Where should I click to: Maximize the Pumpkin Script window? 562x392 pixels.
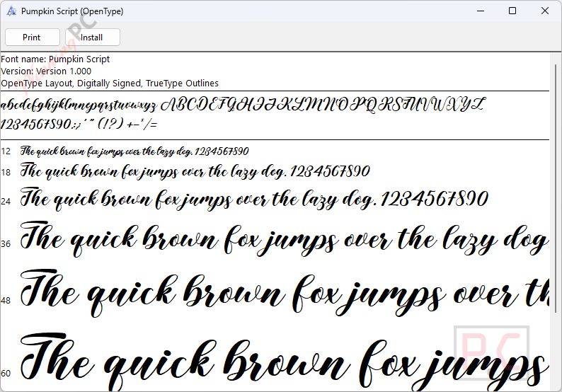pyautogui.click(x=512, y=11)
